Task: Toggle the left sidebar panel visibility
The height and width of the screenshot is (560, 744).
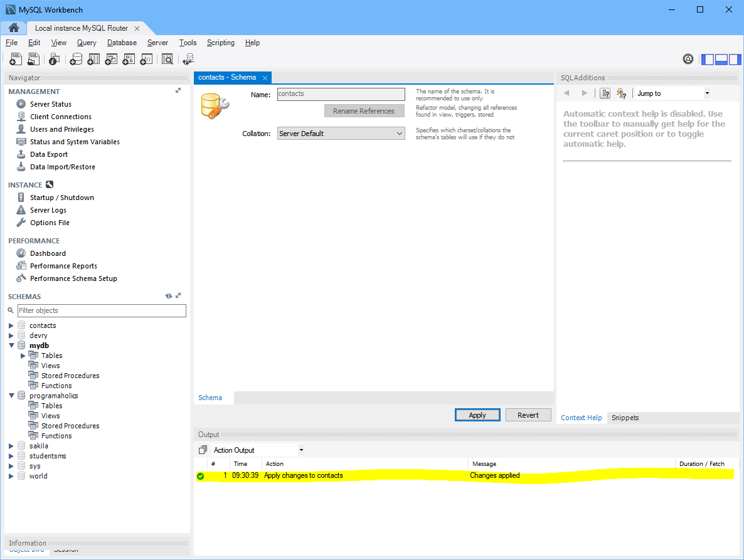Action: point(708,59)
